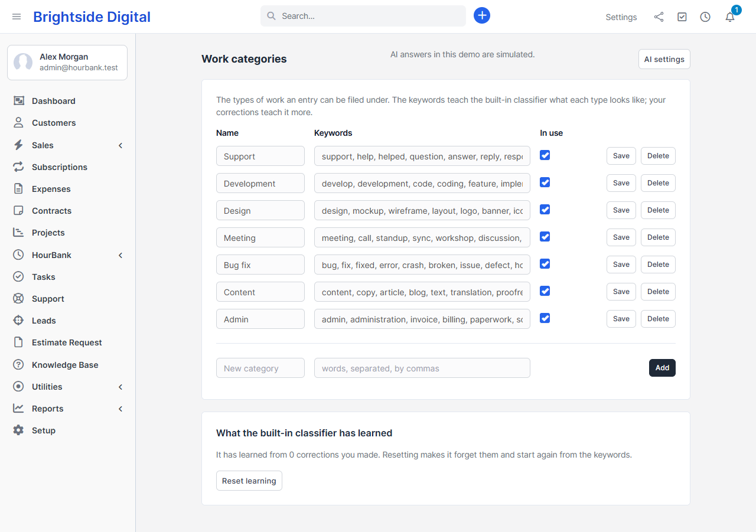The image size is (756, 532).
Task: Uncheck In use for Development category
Action: [x=545, y=182]
